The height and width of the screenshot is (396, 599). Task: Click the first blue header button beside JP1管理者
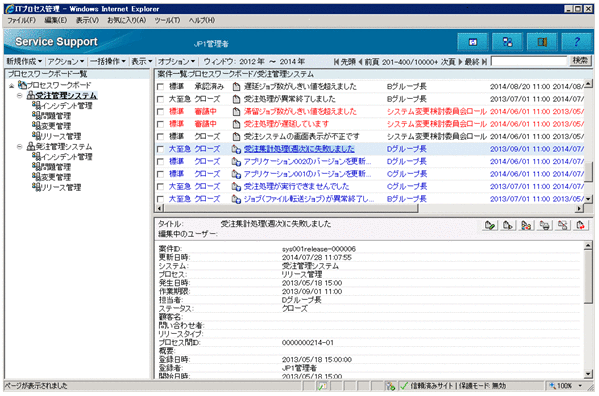point(473,42)
